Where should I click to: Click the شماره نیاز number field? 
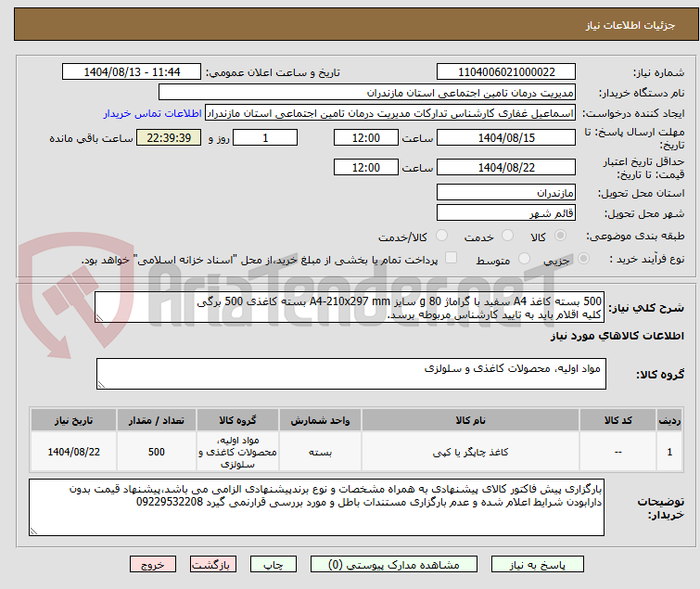(506, 72)
